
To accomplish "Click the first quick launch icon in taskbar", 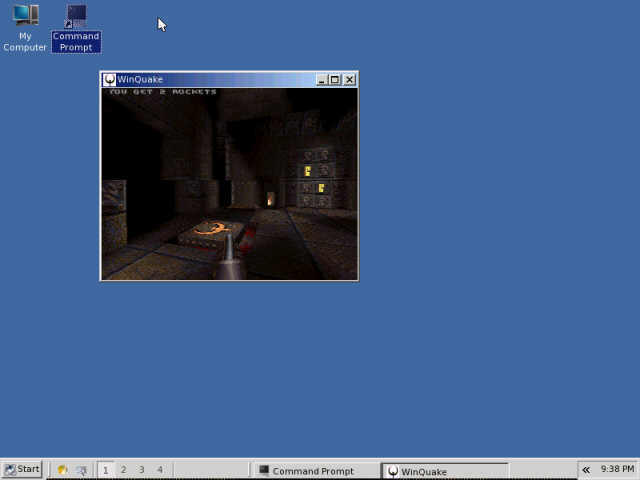I will tap(62, 469).
